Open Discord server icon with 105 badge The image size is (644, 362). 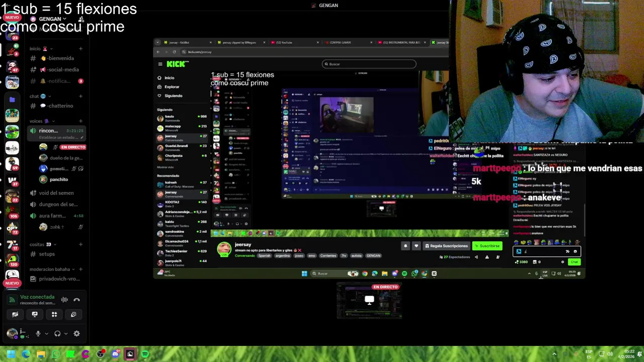(x=12, y=211)
